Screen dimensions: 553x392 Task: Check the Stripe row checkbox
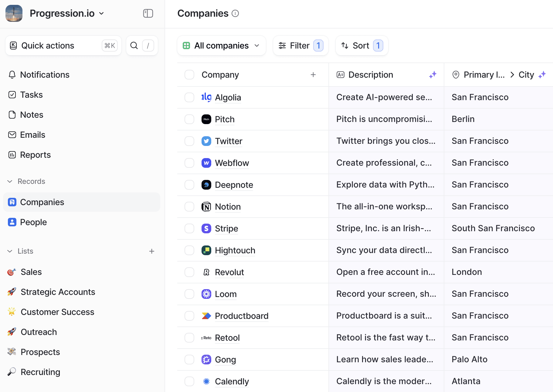pyautogui.click(x=189, y=228)
